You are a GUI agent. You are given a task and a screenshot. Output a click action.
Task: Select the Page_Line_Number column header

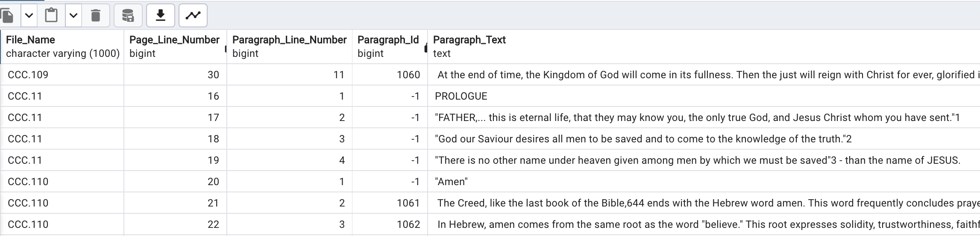[174, 47]
